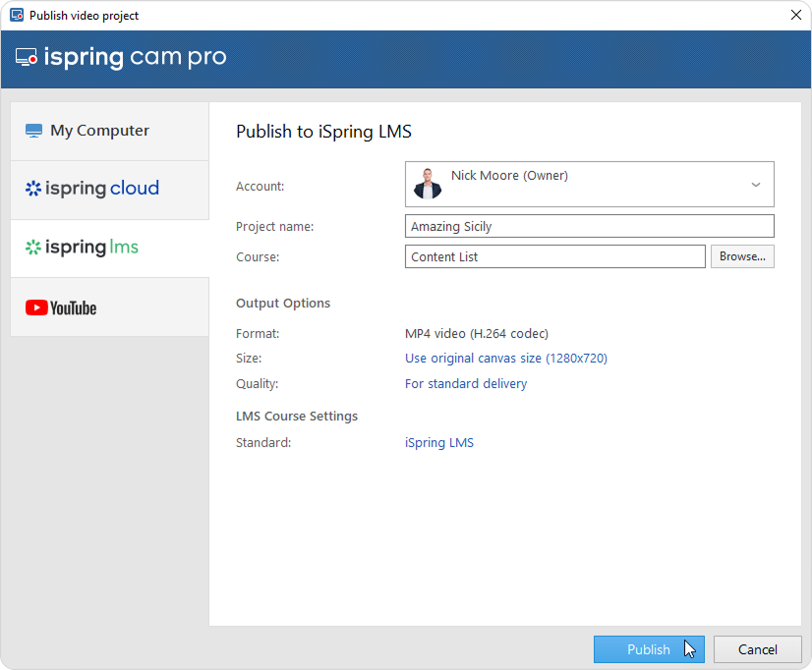Click the Course field showing Content List
Viewport: 812px width, 670px height.
(554, 256)
